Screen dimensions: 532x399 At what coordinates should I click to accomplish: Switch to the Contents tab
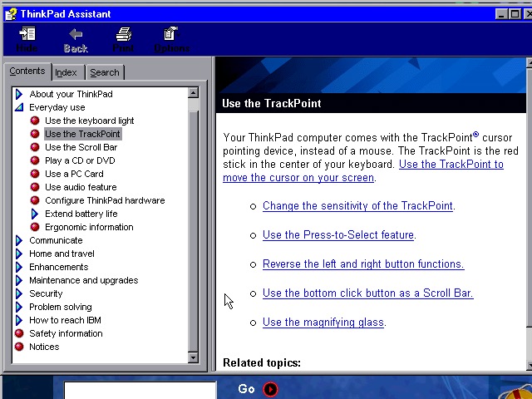(27, 71)
